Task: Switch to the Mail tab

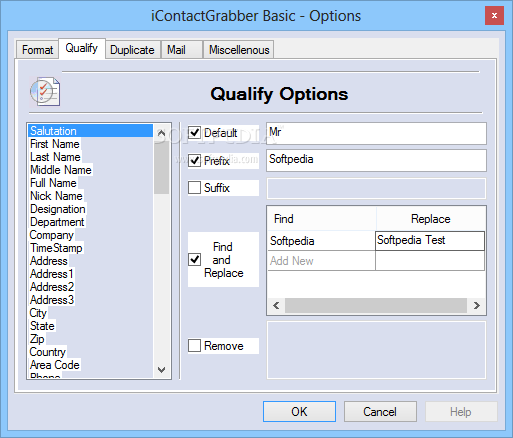Action: click(x=182, y=50)
